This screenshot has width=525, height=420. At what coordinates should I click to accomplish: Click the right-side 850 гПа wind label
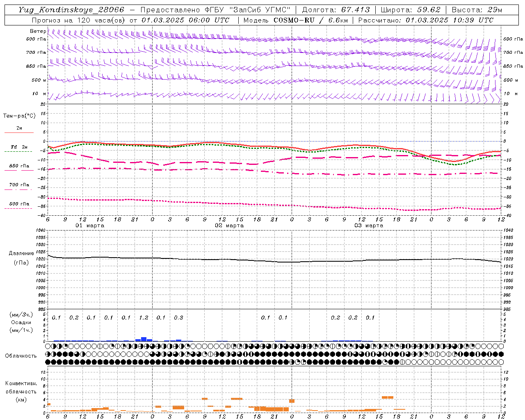[513, 66]
